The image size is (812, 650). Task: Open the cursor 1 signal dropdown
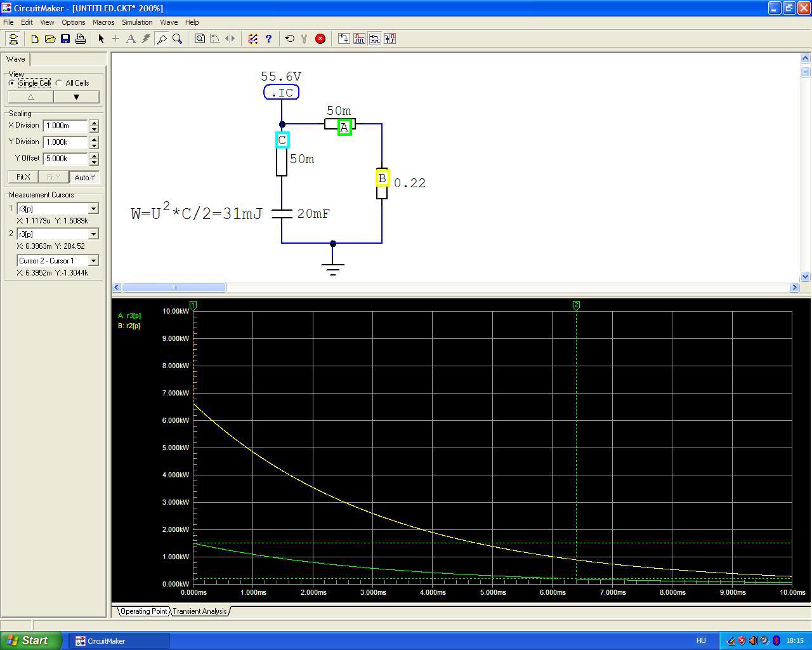coord(93,208)
